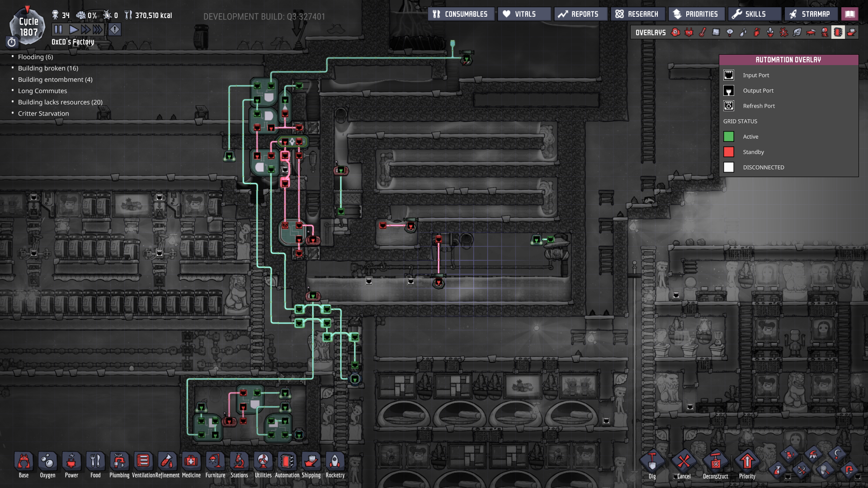Image resolution: width=868 pixels, height=488 pixels.
Task: Toggle red alert button
Action: coord(115,30)
